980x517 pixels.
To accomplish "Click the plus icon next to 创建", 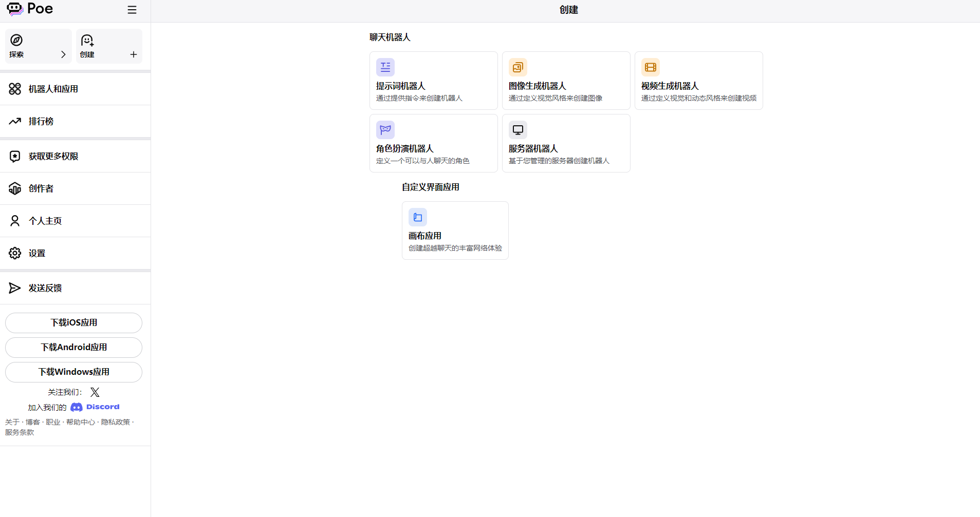I will coord(133,54).
